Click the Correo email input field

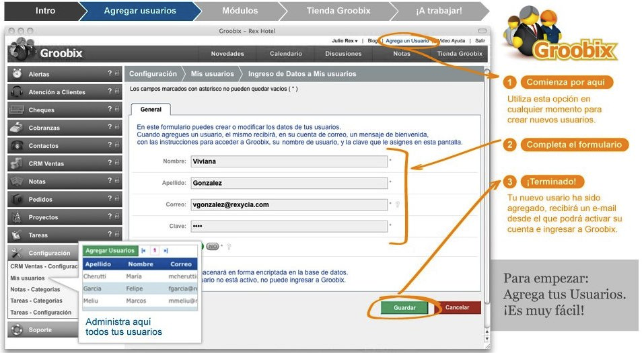click(x=289, y=205)
